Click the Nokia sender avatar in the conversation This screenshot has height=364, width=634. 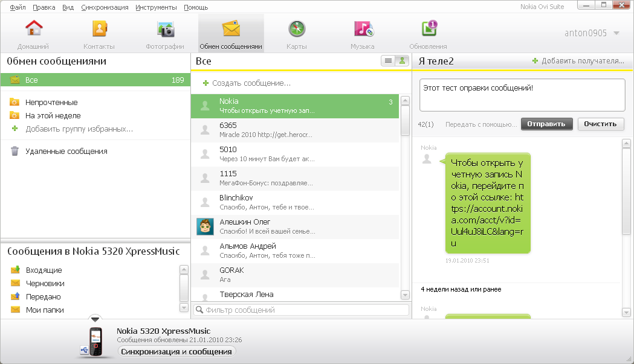tap(427, 159)
